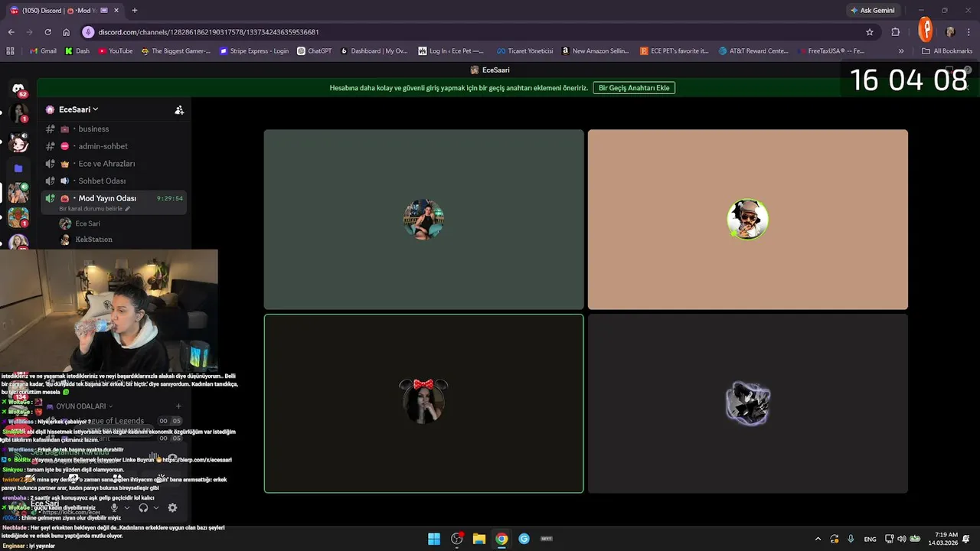The image size is (980, 551).
Task: Click the ENG language indicator
Action: (x=870, y=539)
